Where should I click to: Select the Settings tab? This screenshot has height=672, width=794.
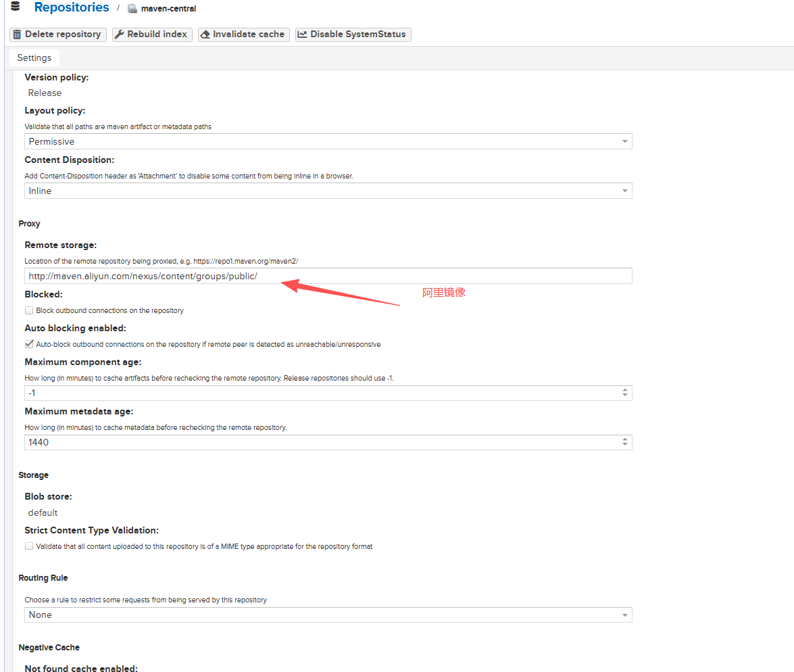click(34, 57)
